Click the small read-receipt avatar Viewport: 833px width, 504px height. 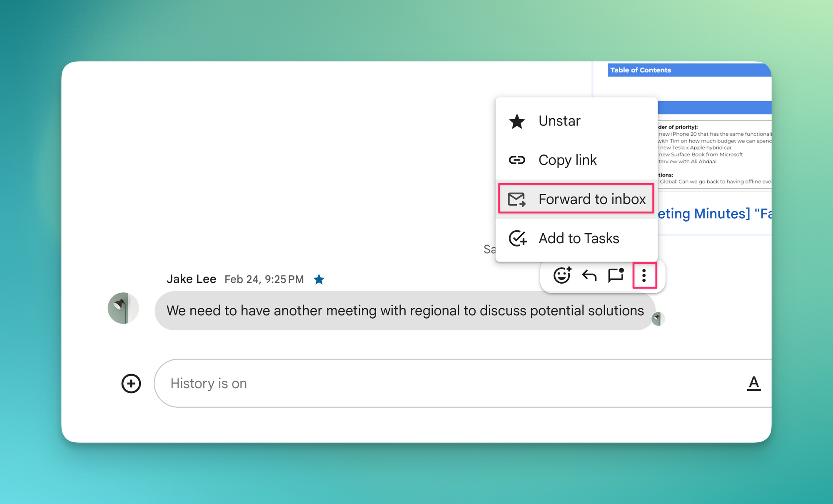658,319
